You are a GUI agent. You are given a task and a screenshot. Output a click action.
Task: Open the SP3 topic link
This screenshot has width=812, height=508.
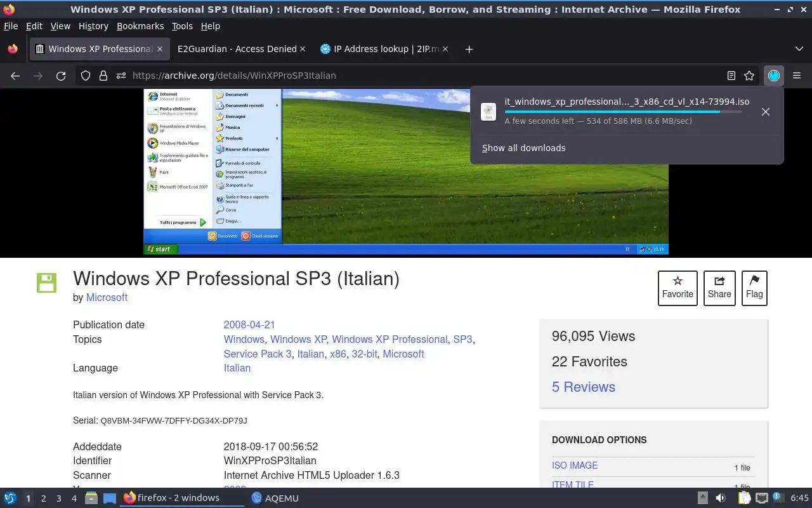(x=462, y=339)
